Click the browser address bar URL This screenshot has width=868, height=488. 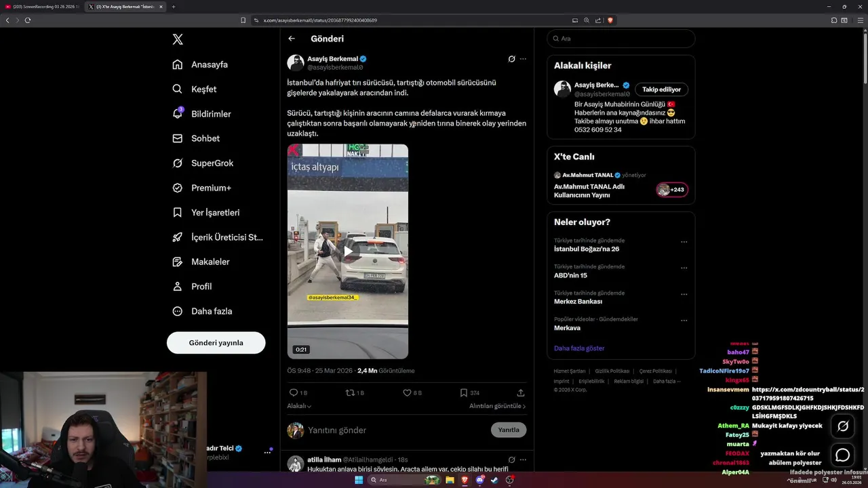point(320,20)
